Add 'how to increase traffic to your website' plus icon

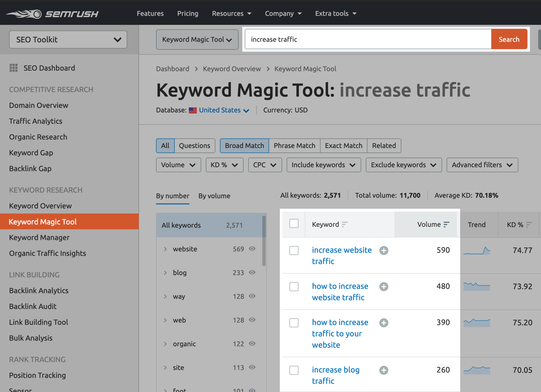(384, 323)
